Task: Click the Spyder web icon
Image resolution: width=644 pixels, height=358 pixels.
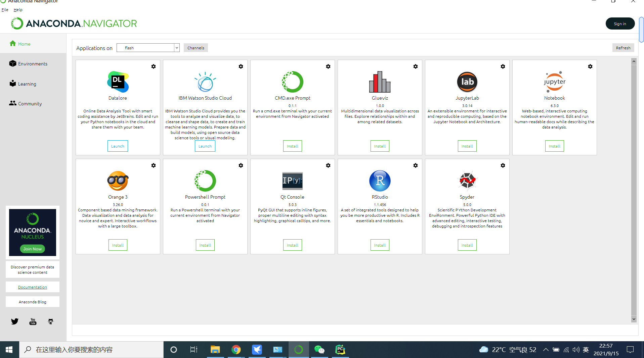Action: [x=467, y=181]
